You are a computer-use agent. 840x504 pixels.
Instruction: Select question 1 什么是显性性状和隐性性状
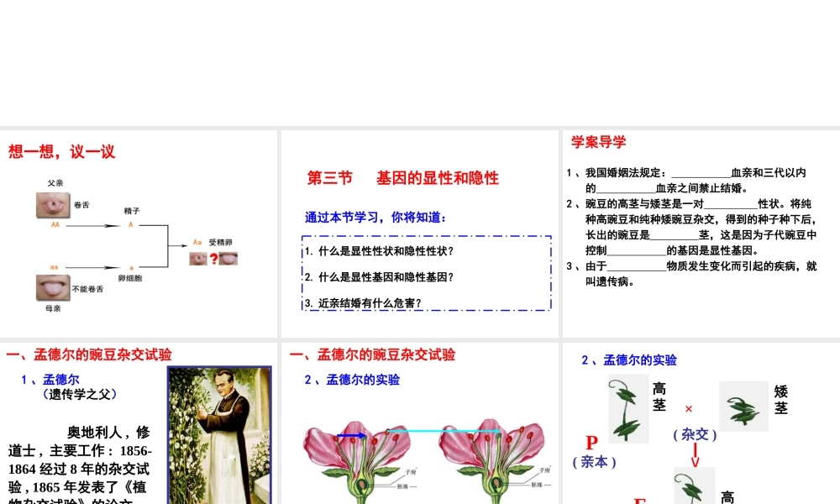tap(380, 251)
